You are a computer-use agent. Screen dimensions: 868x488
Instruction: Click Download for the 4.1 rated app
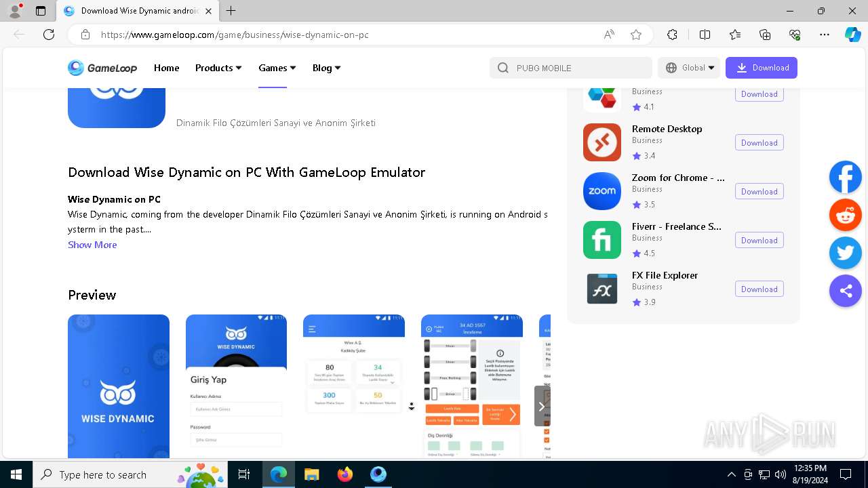point(759,94)
